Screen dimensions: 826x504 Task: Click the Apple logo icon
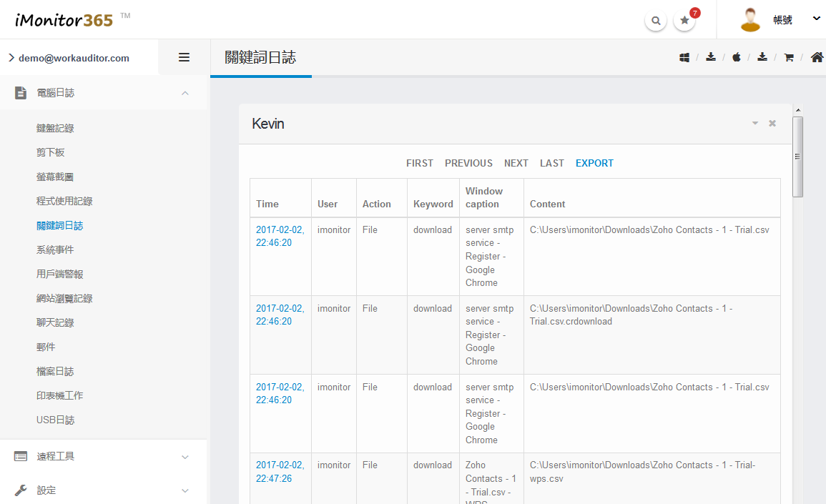pyautogui.click(x=737, y=57)
